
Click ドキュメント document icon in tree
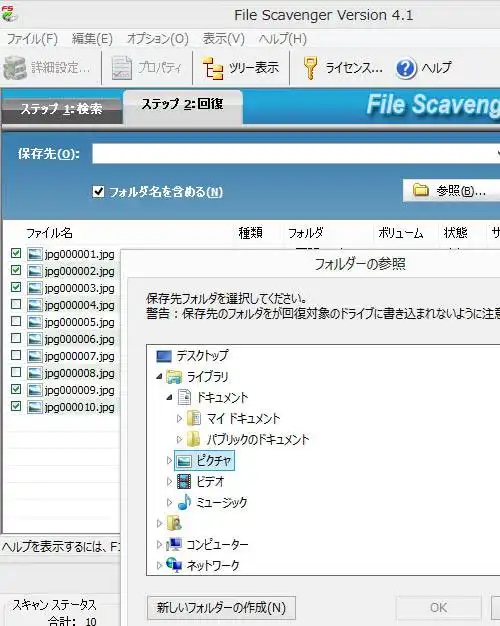coord(185,397)
